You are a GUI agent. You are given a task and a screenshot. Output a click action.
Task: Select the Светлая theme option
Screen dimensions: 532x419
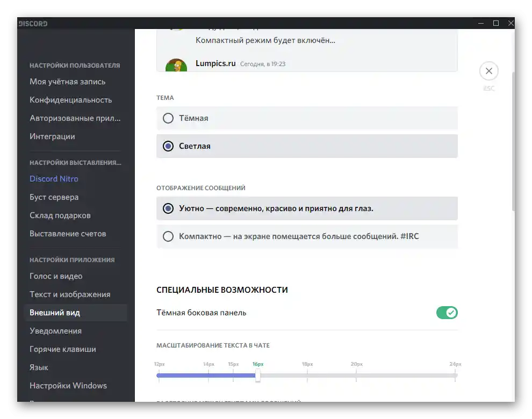(x=307, y=146)
